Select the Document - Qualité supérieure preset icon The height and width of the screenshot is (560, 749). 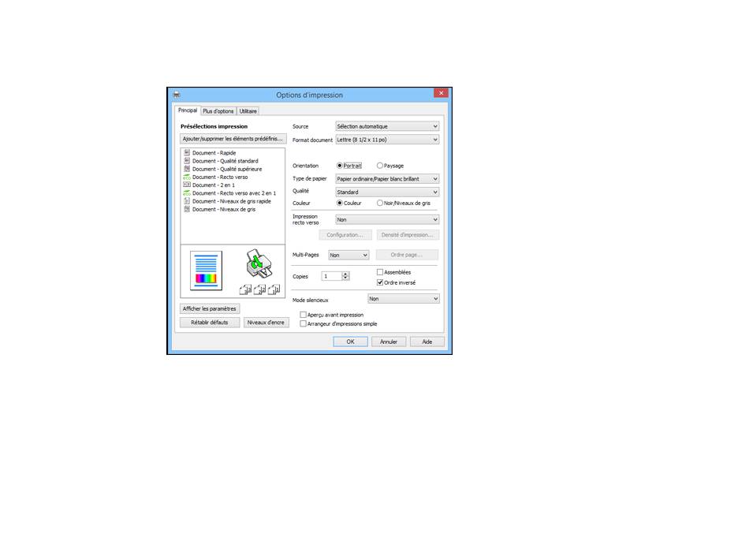(x=187, y=169)
